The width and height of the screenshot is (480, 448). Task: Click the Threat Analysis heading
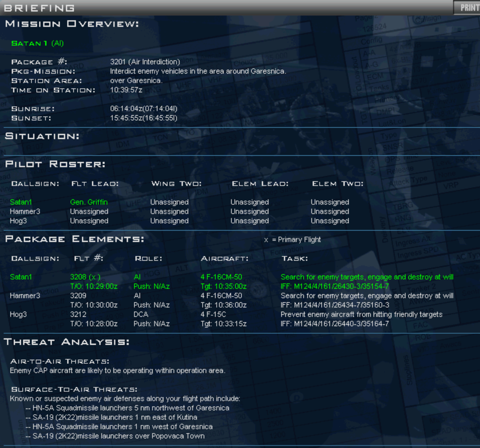(67, 342)
